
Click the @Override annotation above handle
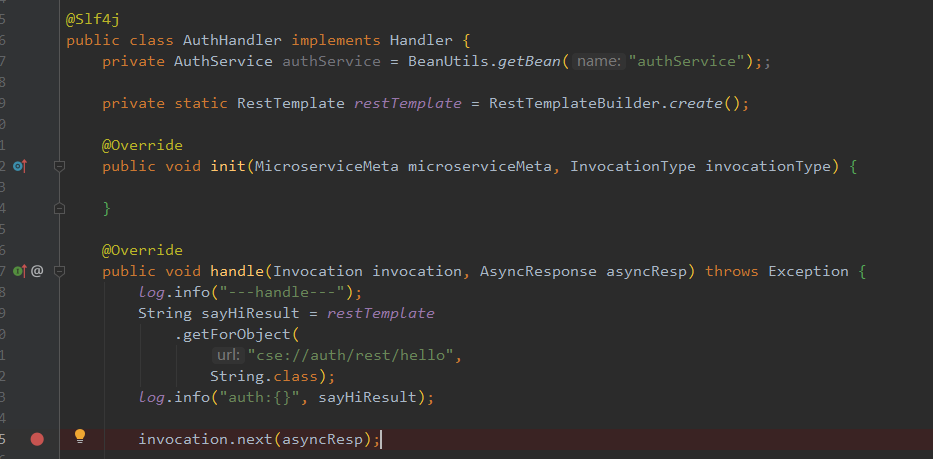[142, 250]
